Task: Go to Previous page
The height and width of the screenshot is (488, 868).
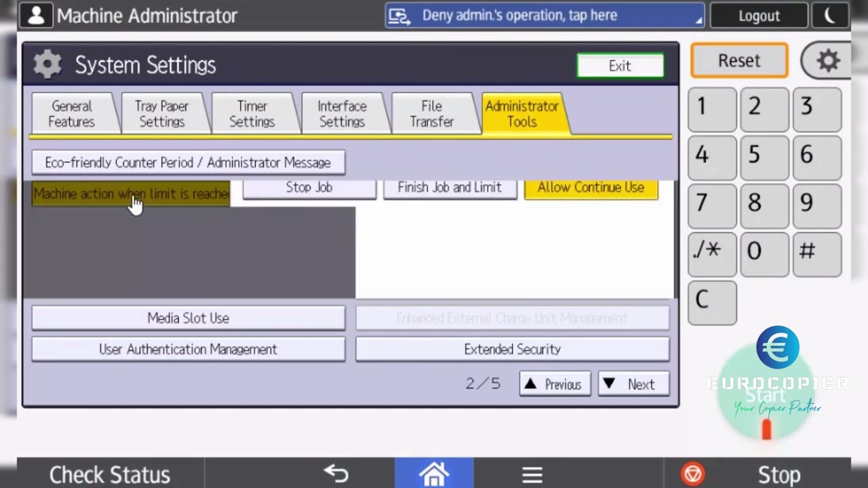Action: click(555, 384)
